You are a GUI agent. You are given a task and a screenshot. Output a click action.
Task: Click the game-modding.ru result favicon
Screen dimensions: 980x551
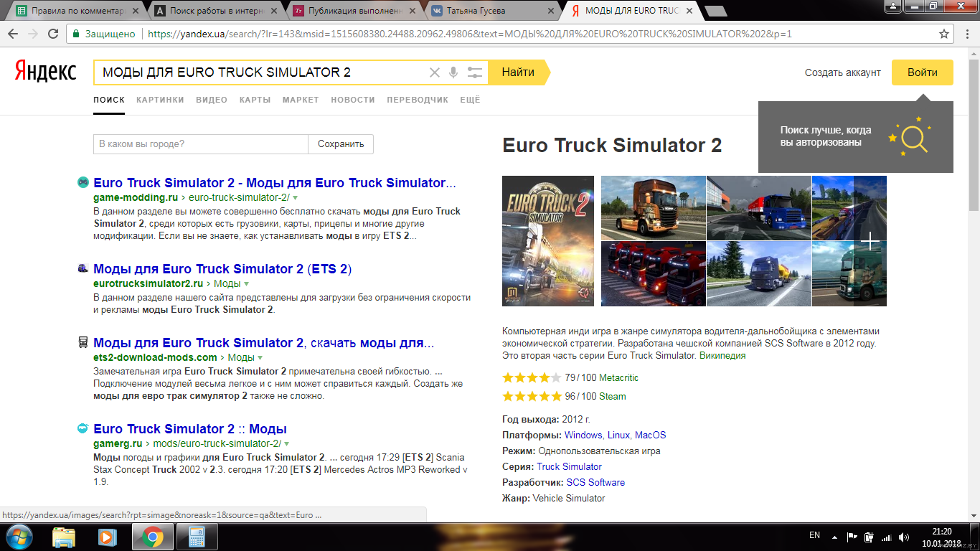pyautogui.click(x=83, y=182)
